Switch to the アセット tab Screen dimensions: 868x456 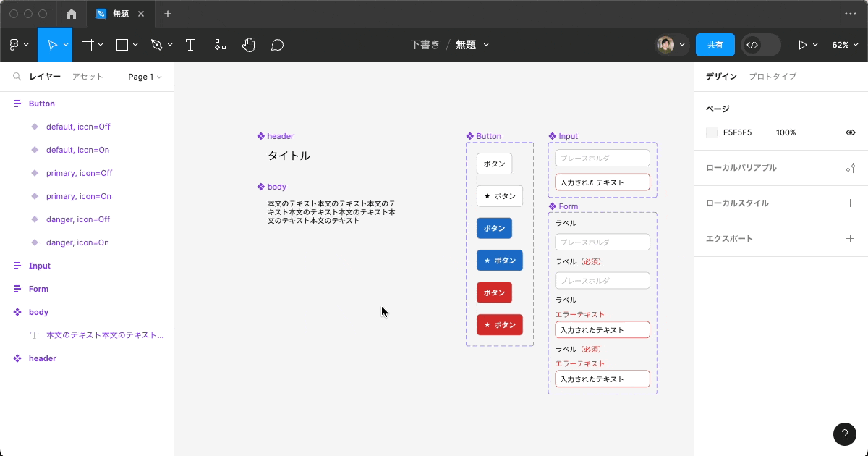[88, 77]
